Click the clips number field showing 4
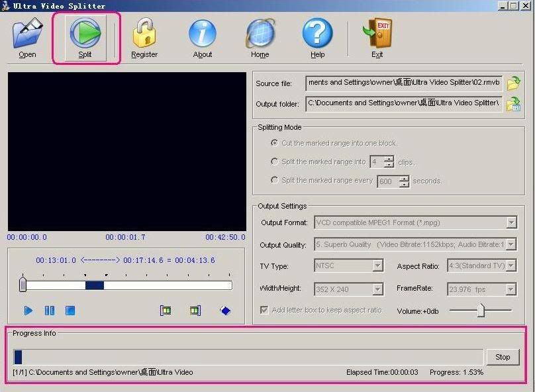This screenshot has height=392, width=535. pos(377,162)
